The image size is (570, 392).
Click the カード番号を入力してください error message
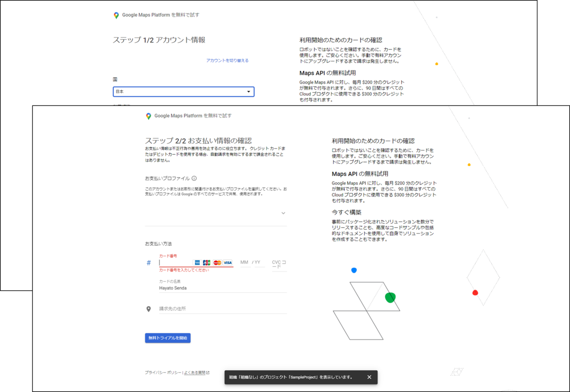[184, 270]
